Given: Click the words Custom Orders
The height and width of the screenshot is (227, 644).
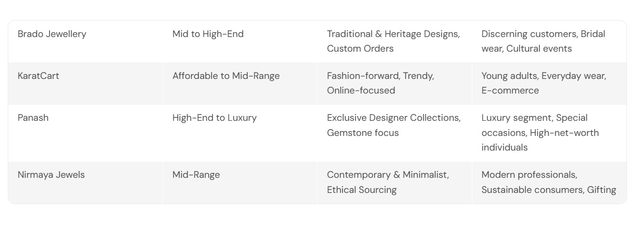Looking at the screenshot, I should [360, 49].
